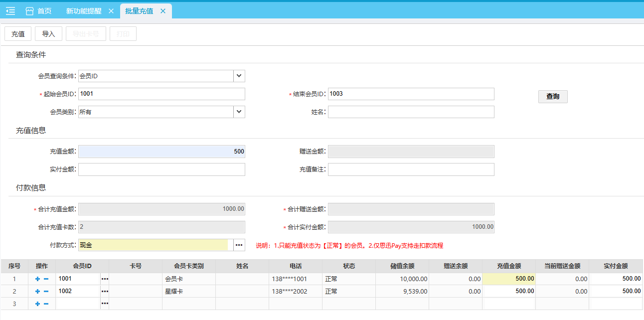Add a row with plus icon in row 1
Viewport: 644px width, 320px height.
(37, 279)
